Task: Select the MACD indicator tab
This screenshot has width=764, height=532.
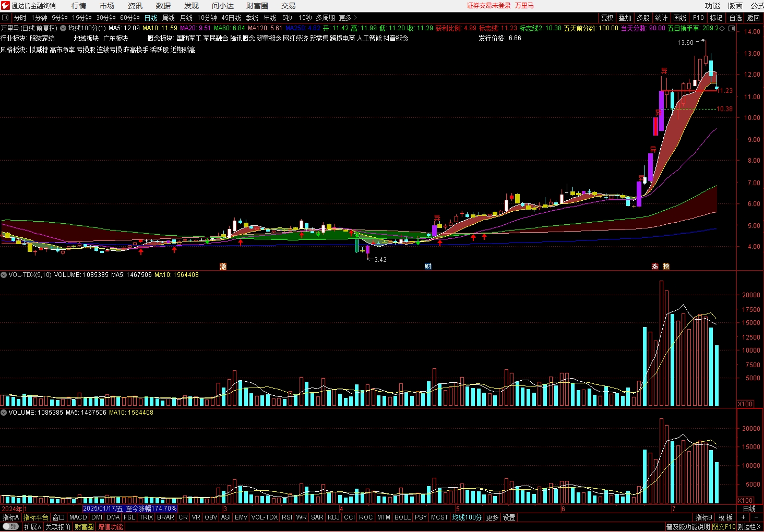Action: coord(78,517)
